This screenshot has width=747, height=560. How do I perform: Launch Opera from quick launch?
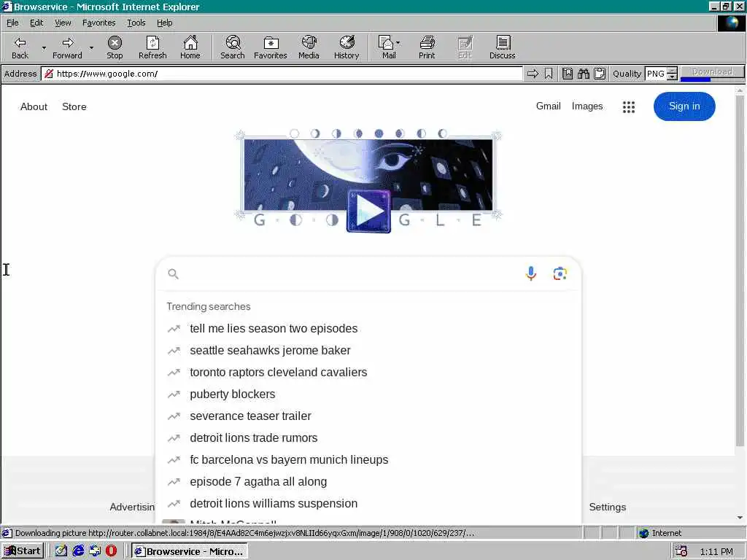point(111,551)
